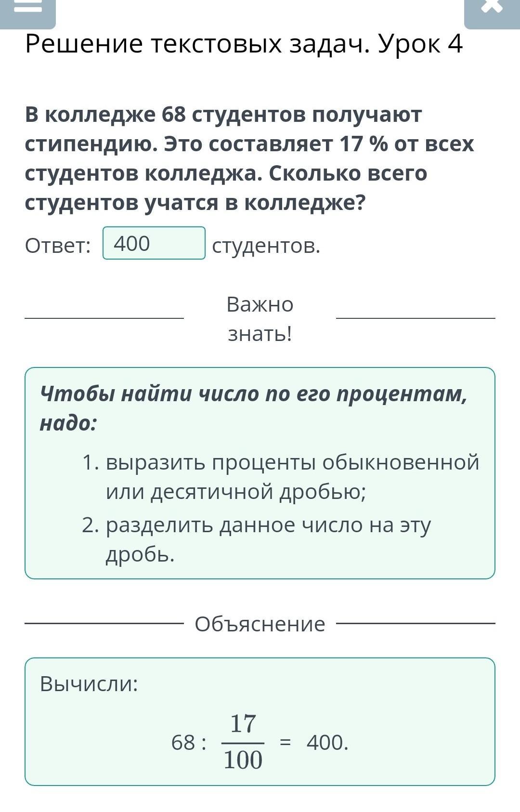Click the answer input field containing 400
Screen dimensions: 520x812
154,243
